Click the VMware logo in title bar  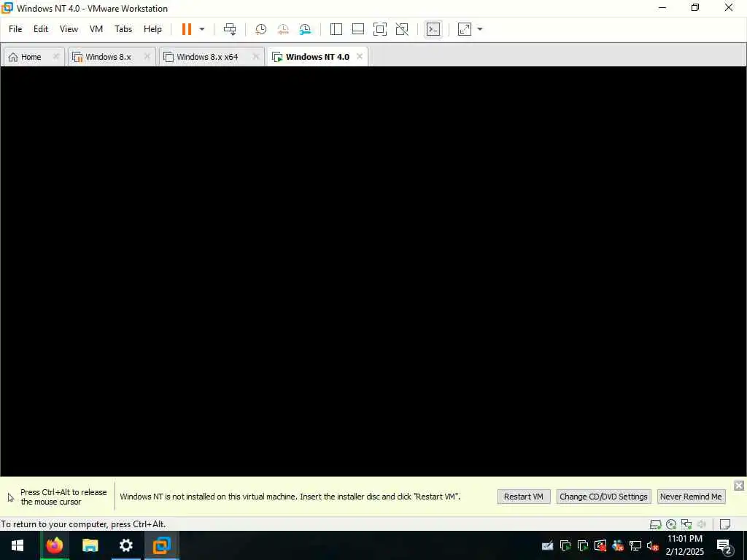coord(7,7)
